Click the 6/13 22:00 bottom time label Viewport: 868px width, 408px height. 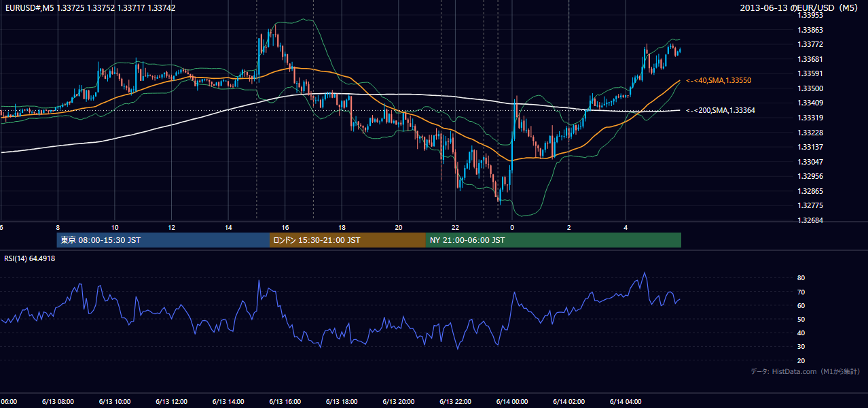pyautogui.click(x=455, y=401)
